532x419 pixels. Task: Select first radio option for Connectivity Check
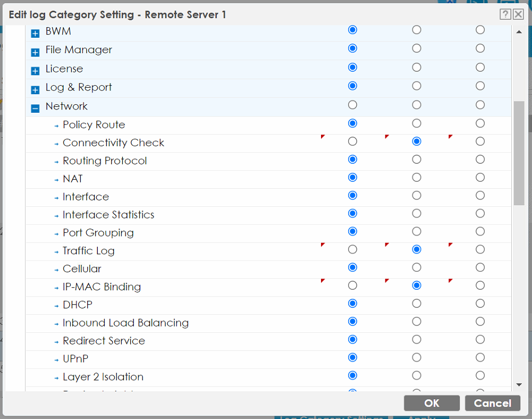click(352, 141)
